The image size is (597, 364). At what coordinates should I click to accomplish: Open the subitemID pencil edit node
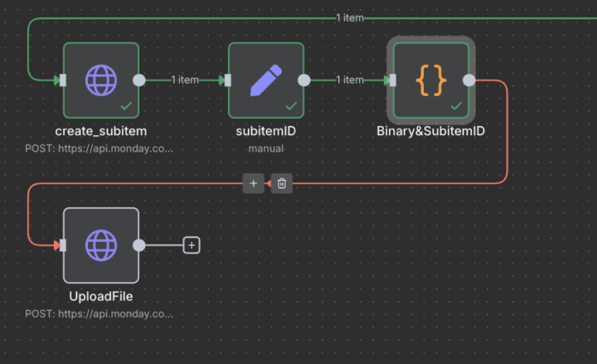[x=266, y=80]
